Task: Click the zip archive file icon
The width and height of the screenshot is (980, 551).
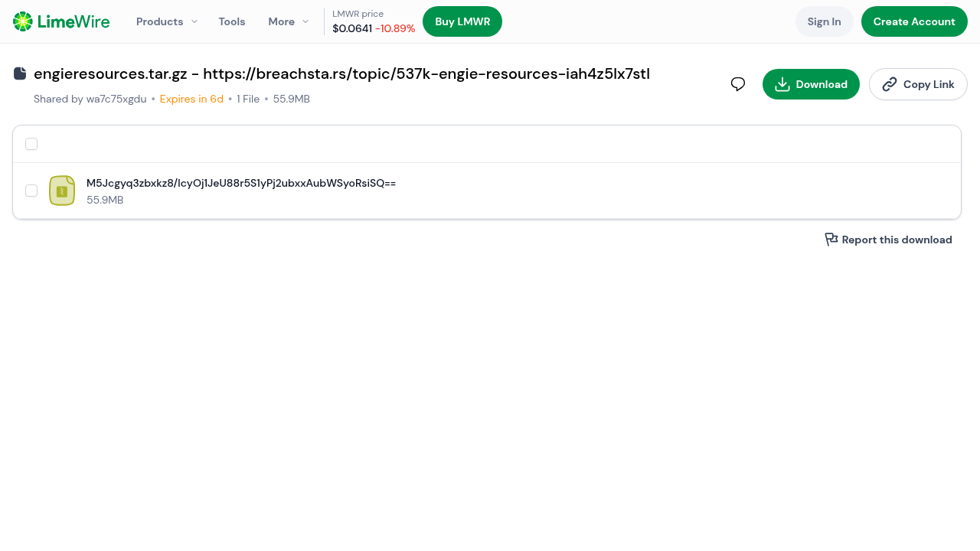Action: pyautogui.click(x=62, y=191)
